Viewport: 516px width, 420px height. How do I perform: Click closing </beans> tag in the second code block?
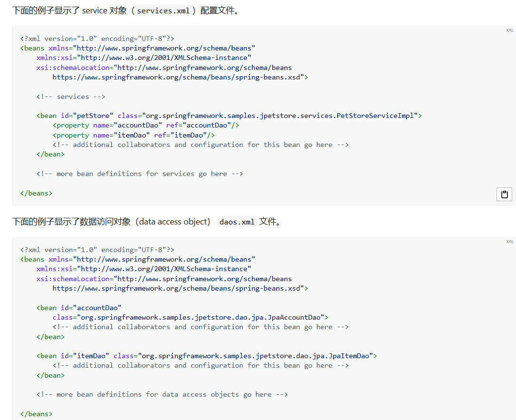tap(36, 414)
